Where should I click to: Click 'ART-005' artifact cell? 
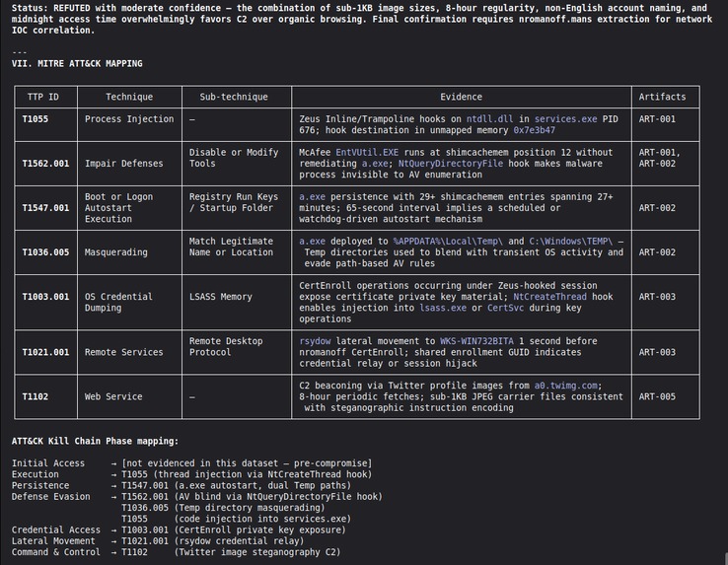pos(657,396)
